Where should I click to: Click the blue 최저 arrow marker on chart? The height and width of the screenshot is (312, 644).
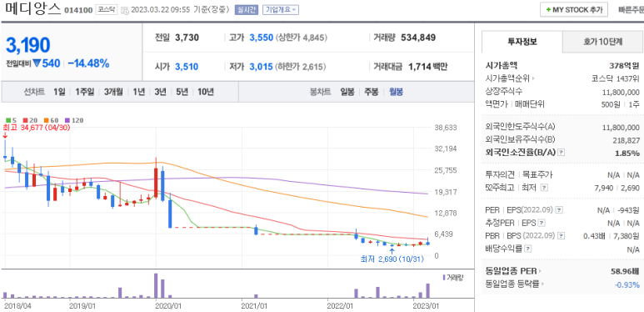392,251
